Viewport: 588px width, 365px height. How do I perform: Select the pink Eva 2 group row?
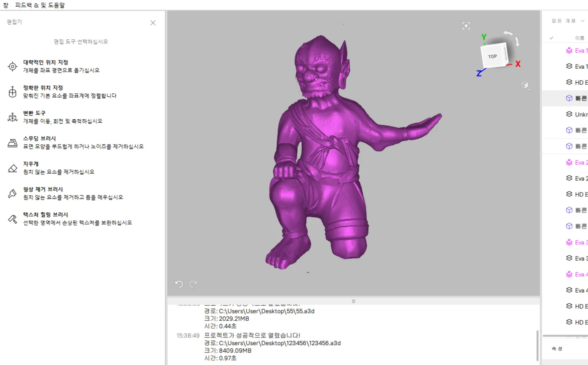[565, 163]
